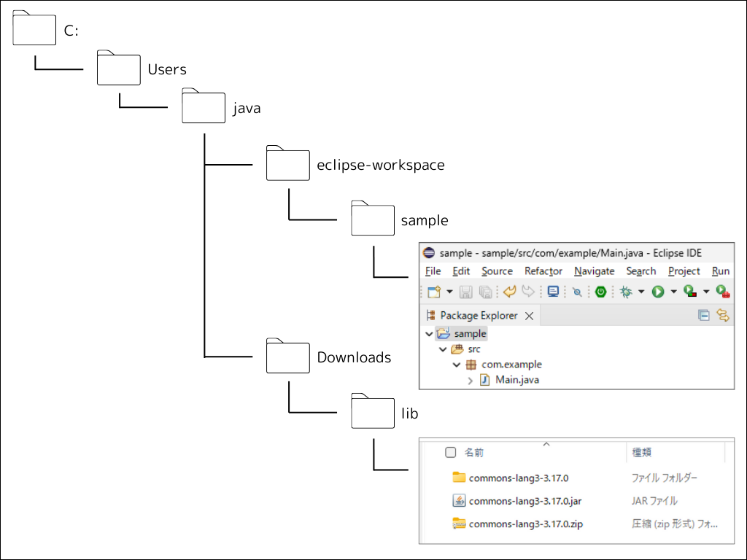Click the commons-lang3-3.17.0 folder name
This screenshot has width=747, height=560.
(x=519, y=478)
